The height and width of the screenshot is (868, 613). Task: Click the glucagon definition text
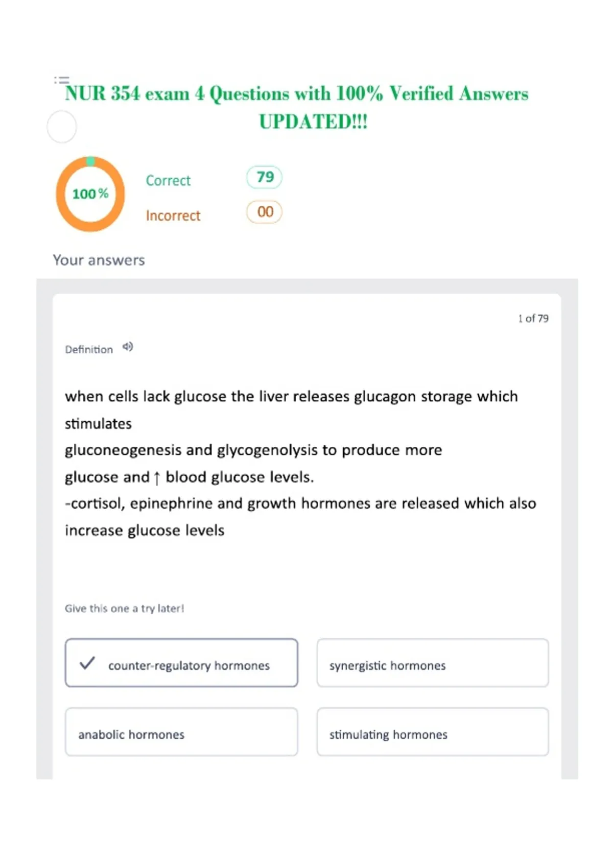coord(300,463)
